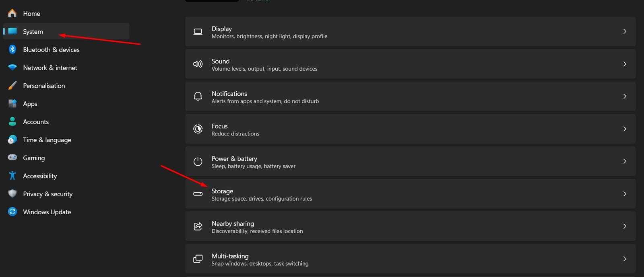Viewport: 644px width, 277px height.
Task: Click the Sound speaker icon
Action: (198, 64)
